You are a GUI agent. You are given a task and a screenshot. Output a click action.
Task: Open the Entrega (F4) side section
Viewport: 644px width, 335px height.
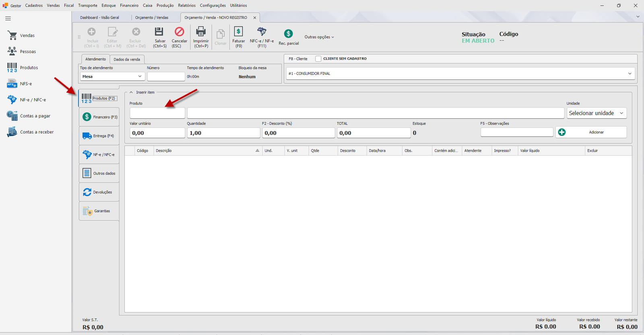(x=99, y=136)
